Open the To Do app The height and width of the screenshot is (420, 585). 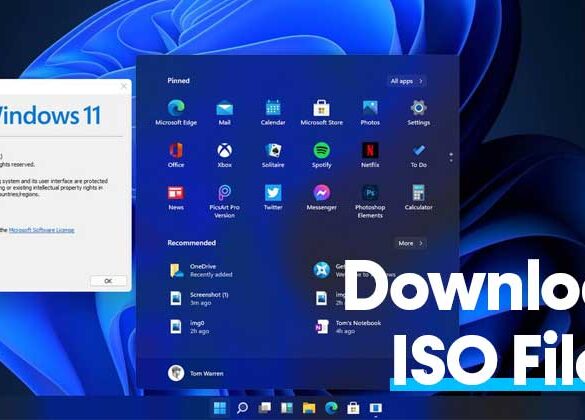[x=419, y=155]
